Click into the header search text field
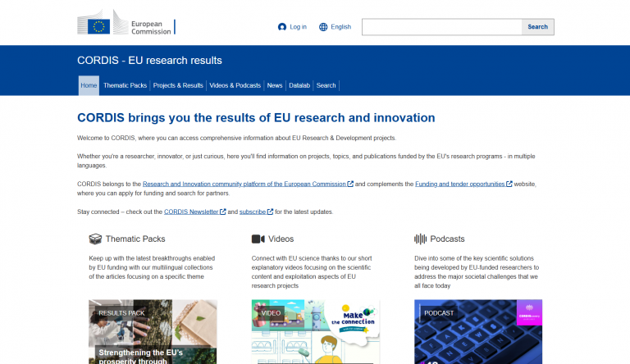 441,27
